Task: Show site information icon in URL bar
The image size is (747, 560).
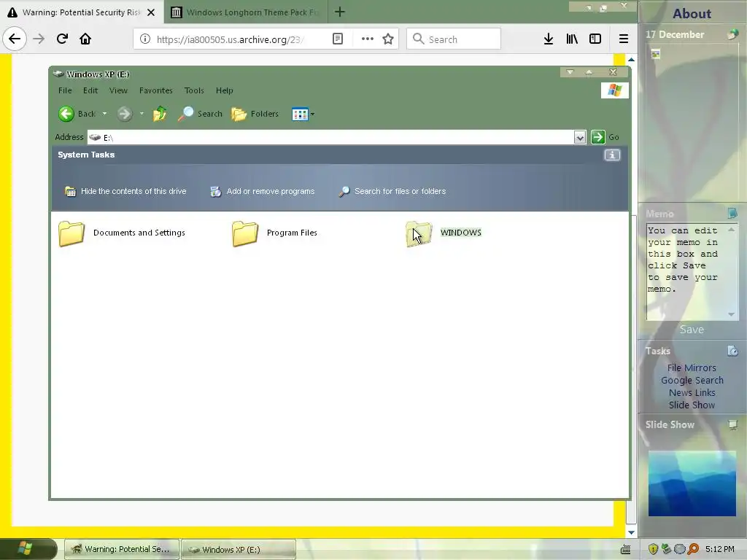Action: click(x=145, y=39)
